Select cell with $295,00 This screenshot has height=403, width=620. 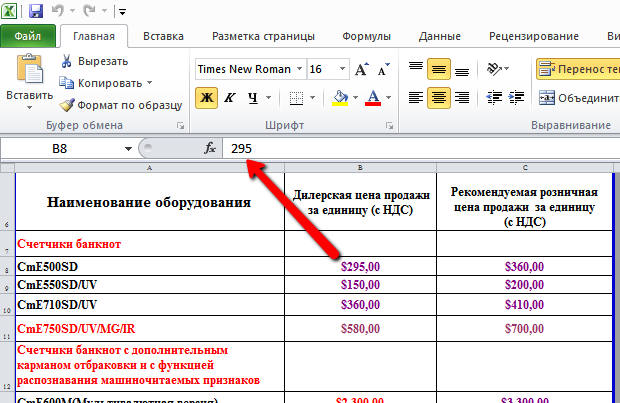tap(360, 266)
